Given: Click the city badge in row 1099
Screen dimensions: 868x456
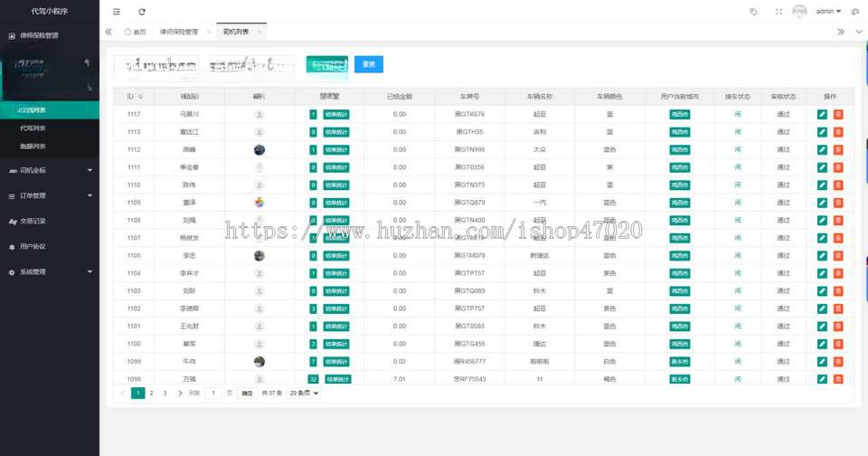Looking at the screenshot, I should [x=680, y=362].
